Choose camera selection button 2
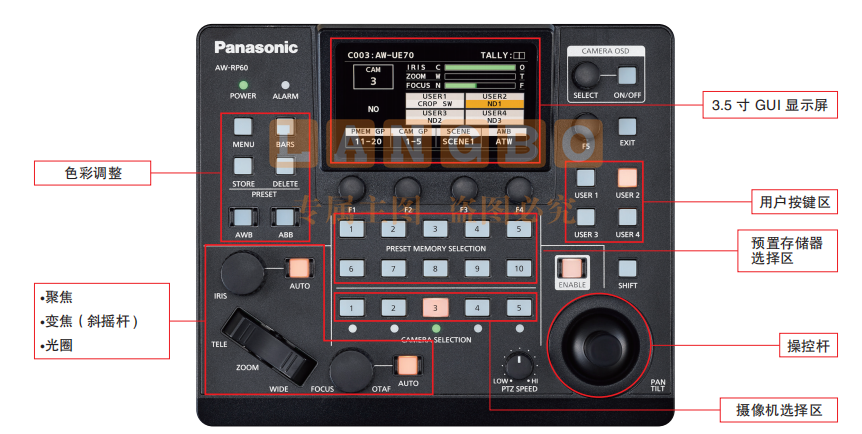This screenshot has height=434, width=862. point(393,308)
